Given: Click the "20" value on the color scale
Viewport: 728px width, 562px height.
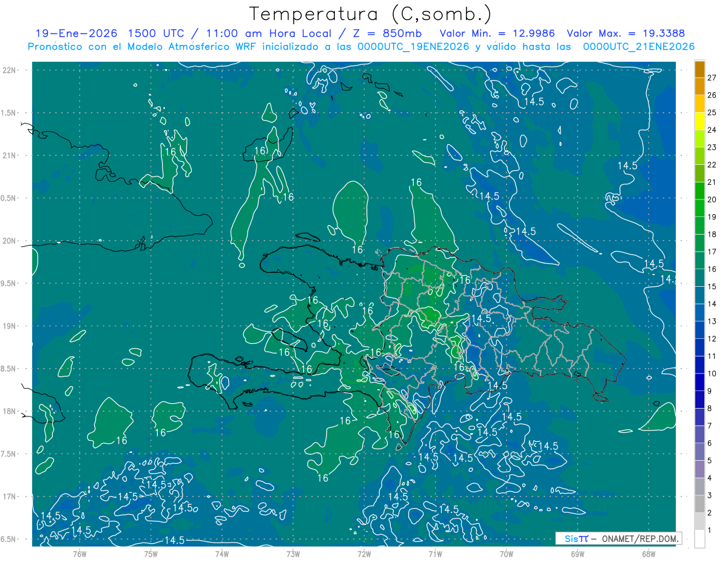Looking at the screenshot, I should [x=712, y=199].
